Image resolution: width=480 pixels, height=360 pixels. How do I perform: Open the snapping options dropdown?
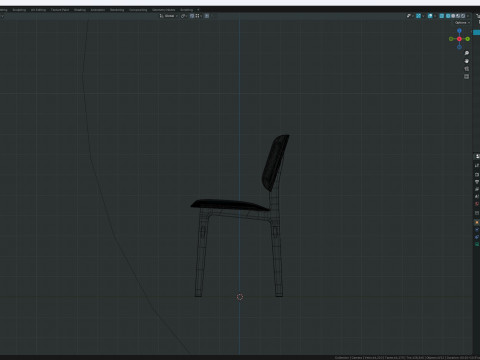(x=198, y=16)
